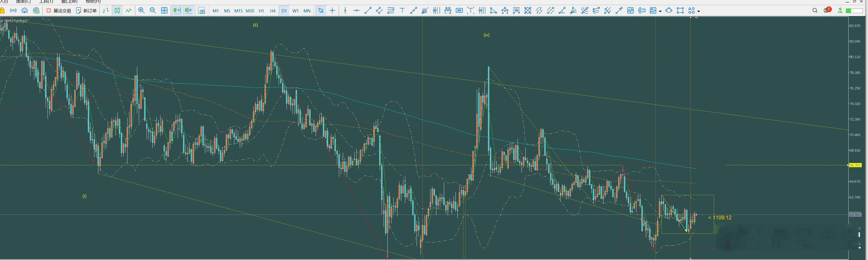Select the (i) wave label on chart
Viewport: 868px width, 260px height.
point(84,196)
